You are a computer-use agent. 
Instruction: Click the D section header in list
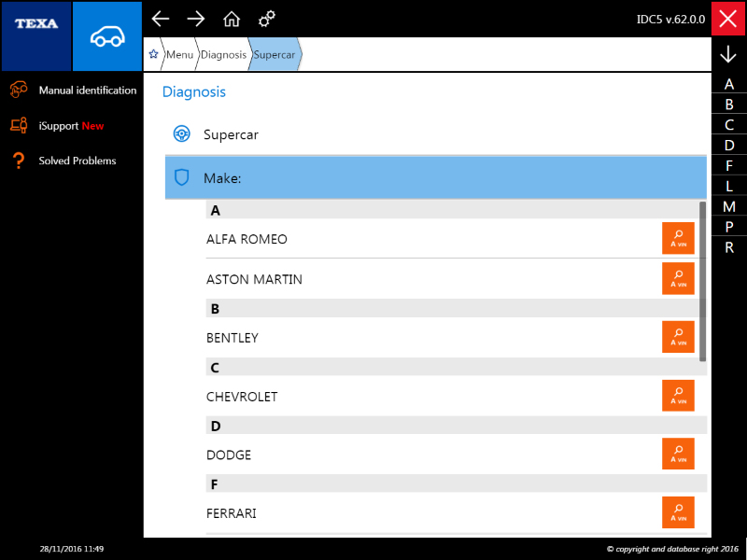(456, 426)
